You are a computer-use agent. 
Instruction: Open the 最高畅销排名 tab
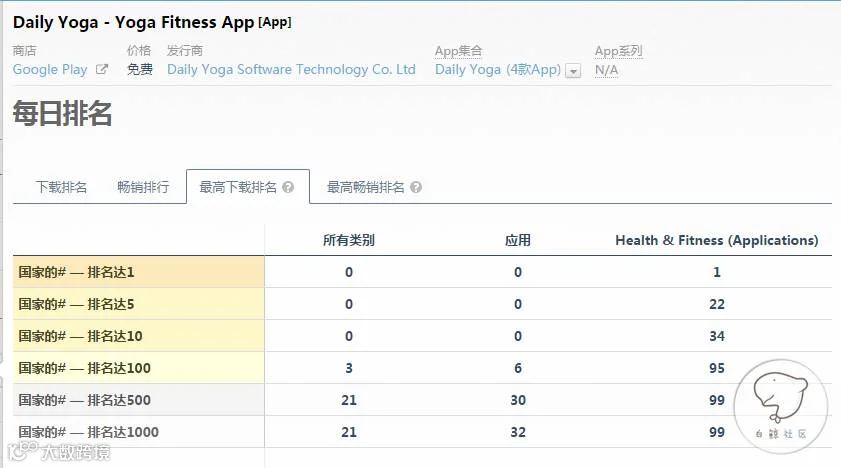point(365,187)
